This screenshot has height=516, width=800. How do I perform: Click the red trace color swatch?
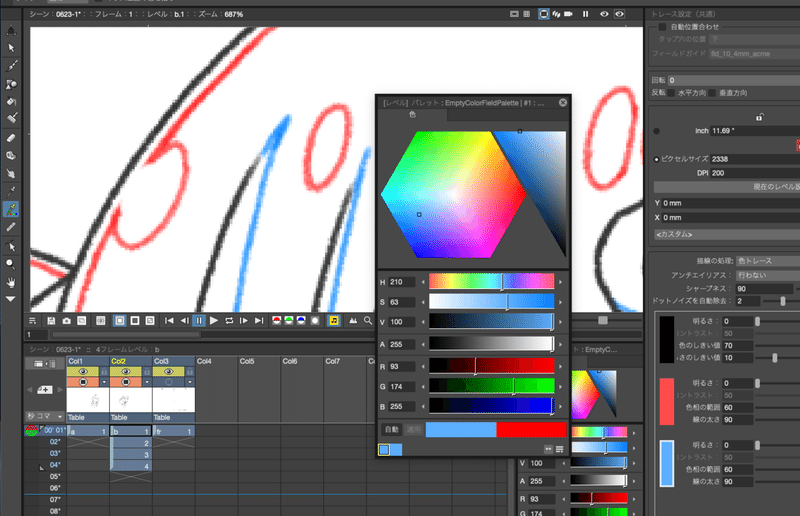click(x=667, y=401)
